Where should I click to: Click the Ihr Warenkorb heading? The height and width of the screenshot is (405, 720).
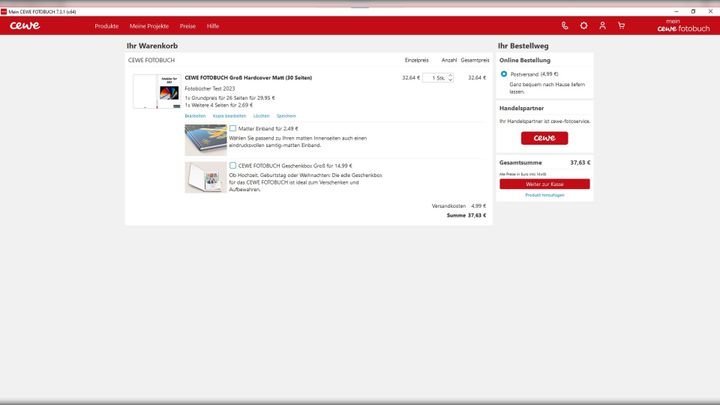click(152, 46)
